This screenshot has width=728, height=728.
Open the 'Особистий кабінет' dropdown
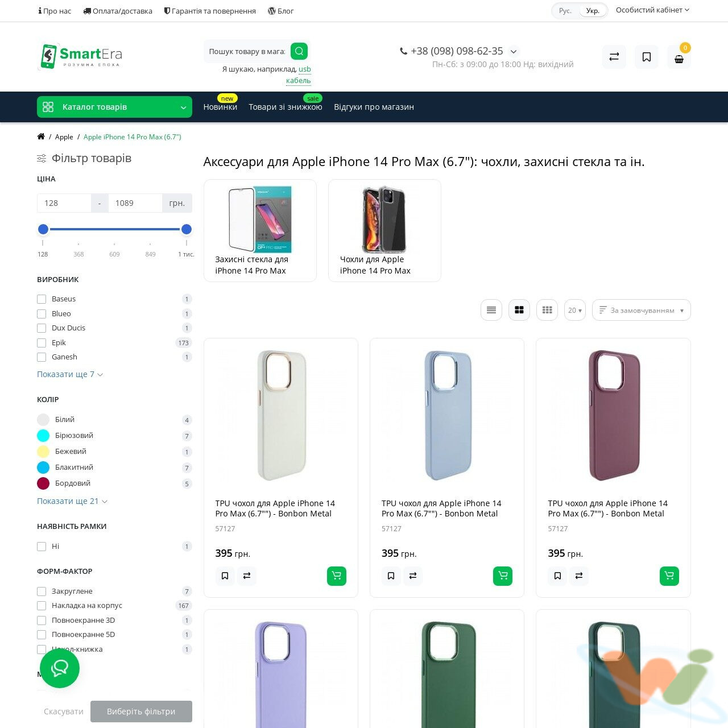[652, 10]
